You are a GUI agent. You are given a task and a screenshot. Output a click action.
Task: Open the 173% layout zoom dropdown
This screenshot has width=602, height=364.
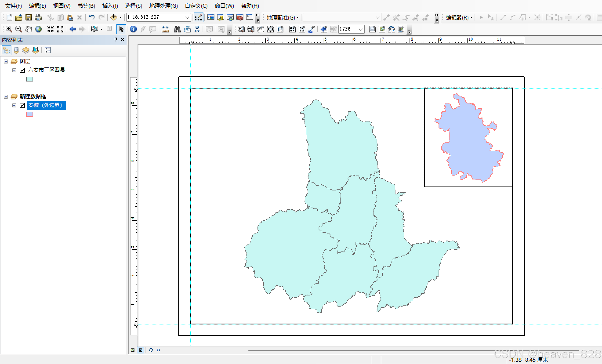[360, 29]
